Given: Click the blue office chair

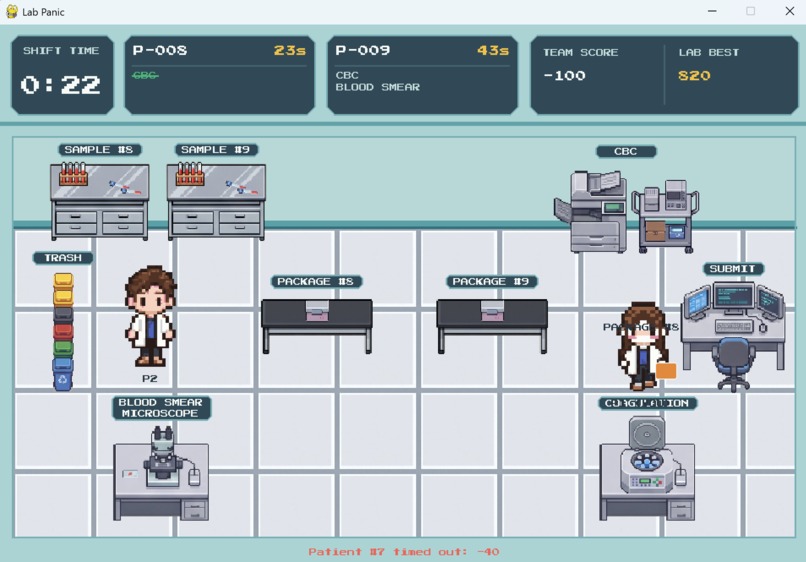Looking at the screenshot, I should 734,364.
